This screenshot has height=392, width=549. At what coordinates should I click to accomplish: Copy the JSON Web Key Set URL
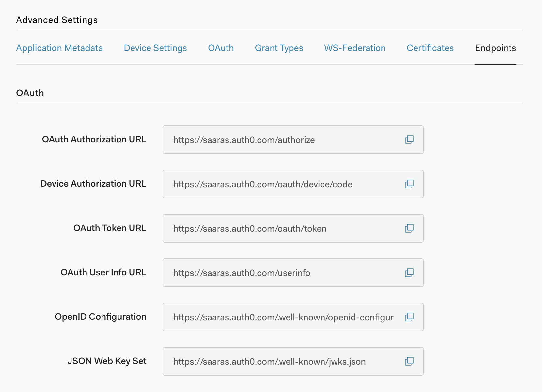tap(409, 361)
